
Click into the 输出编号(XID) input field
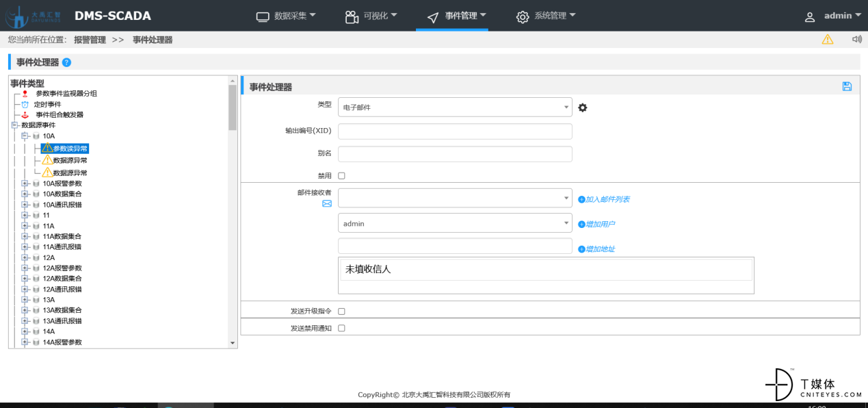pyautogui.click(x=455, y=131)
